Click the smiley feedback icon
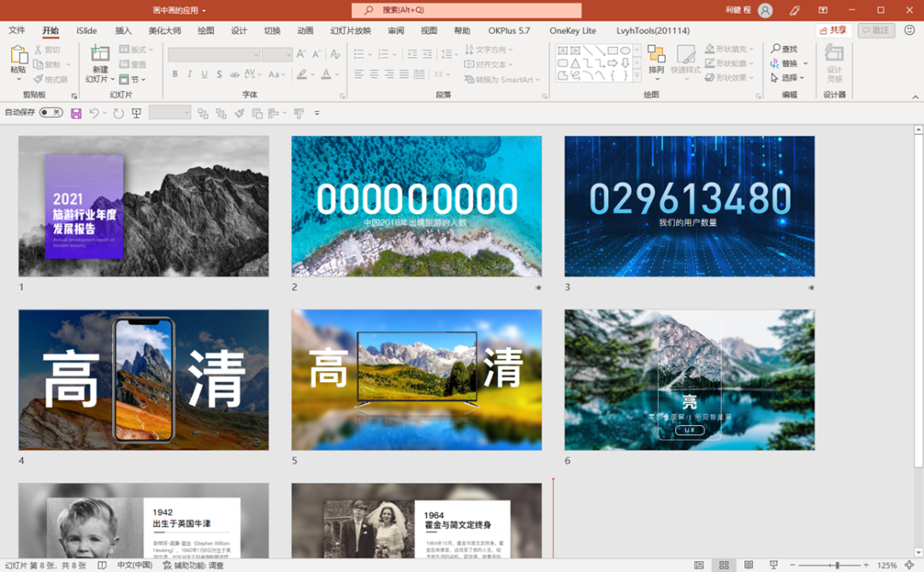Viewport: 924px width, 572px height. [x=909, y=30]
